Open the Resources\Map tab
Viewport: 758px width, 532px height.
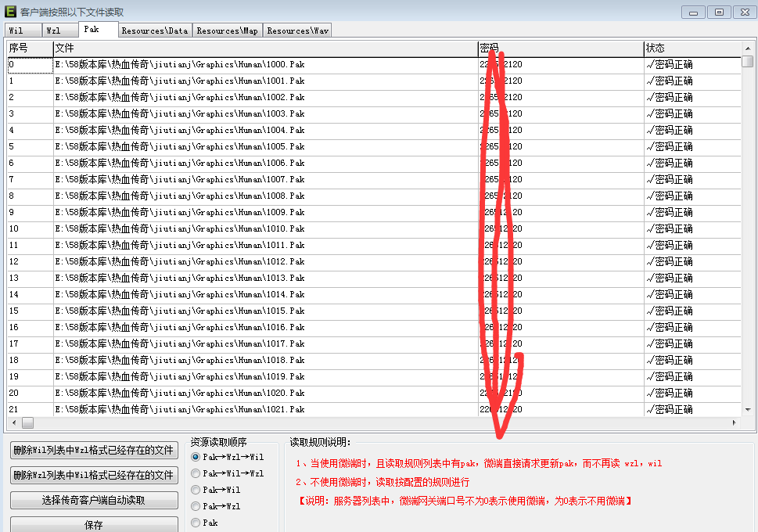[228, 31]
